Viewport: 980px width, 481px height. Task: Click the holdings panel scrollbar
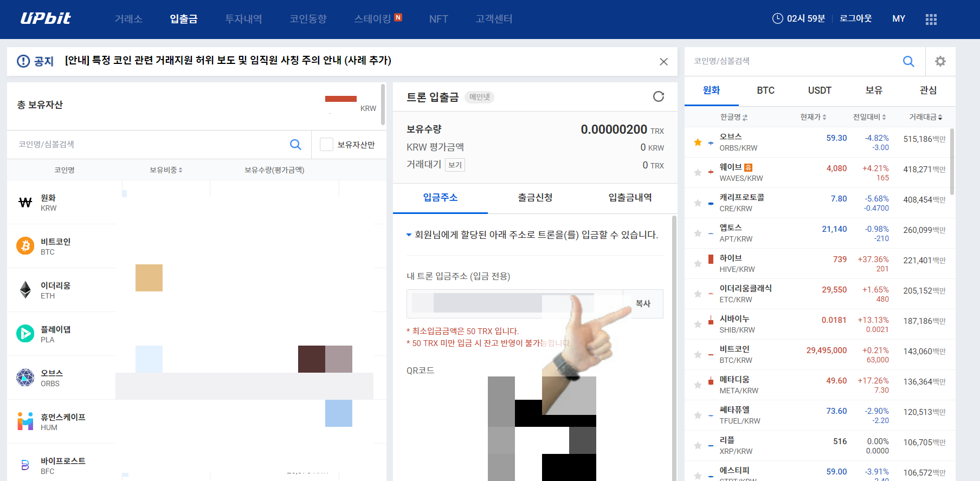pos(383,105)
